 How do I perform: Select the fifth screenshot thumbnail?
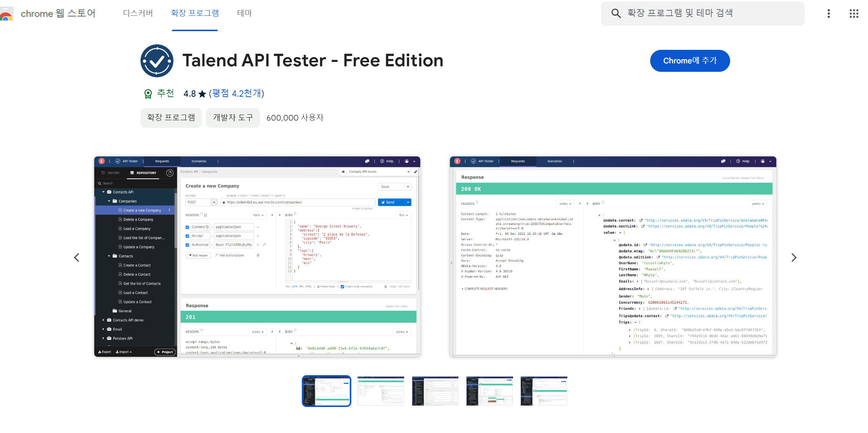[x=543, y=391]
